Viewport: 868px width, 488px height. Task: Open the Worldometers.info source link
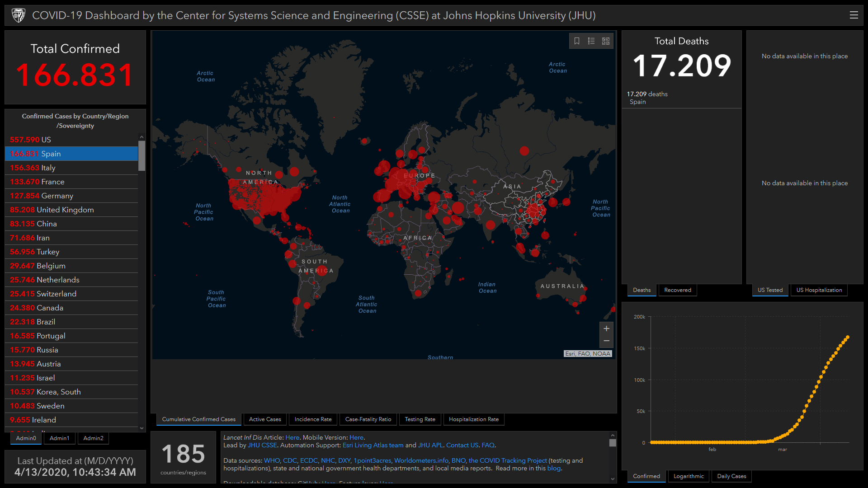tap(421, 460)
